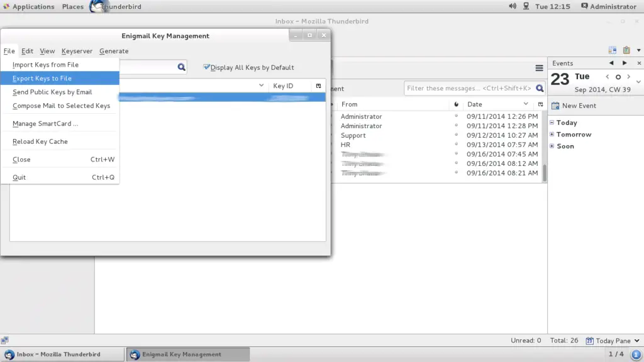The image size is (644, 362).
Task: Click the magnifier in message filter box
Action: (x=539, y=89)
